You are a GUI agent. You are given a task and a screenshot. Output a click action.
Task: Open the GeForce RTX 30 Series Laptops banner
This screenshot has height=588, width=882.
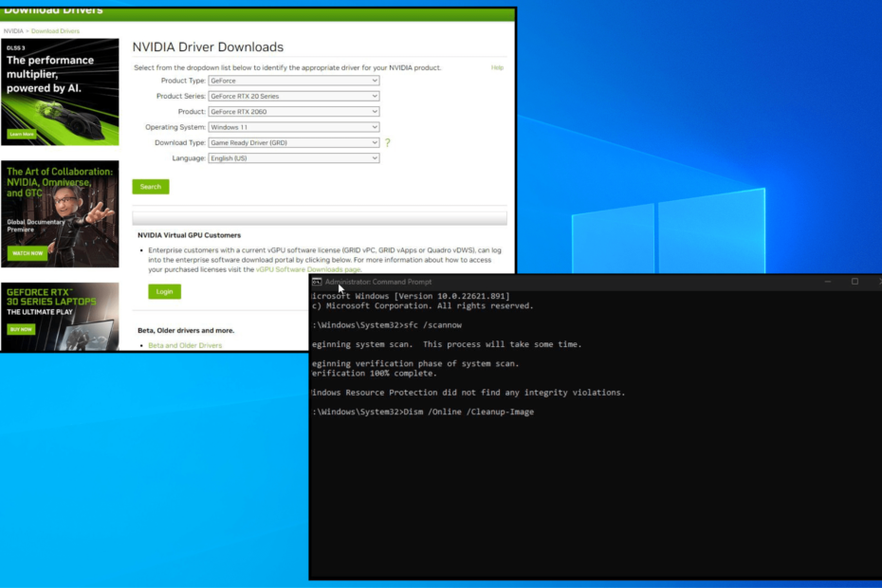coord(60,317)
